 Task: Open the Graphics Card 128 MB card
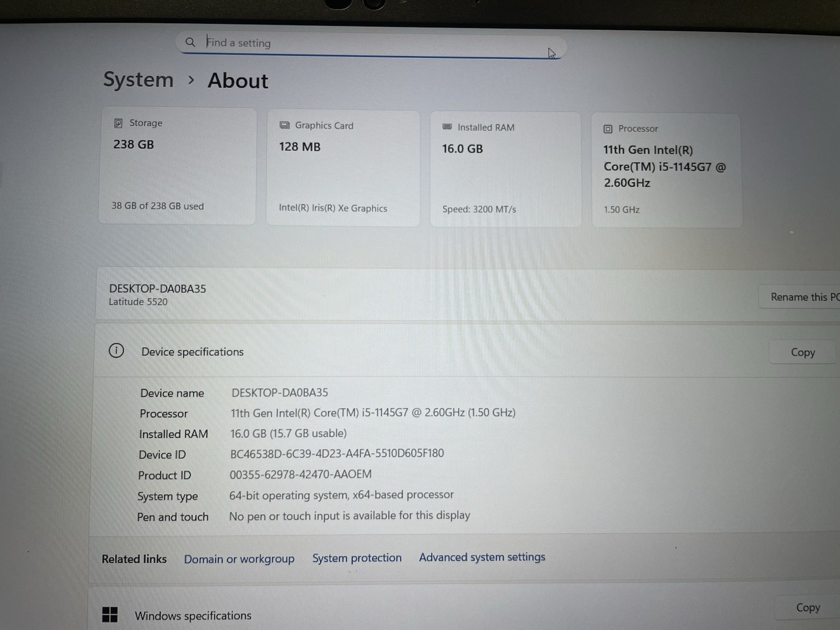(x=343, y=168)
